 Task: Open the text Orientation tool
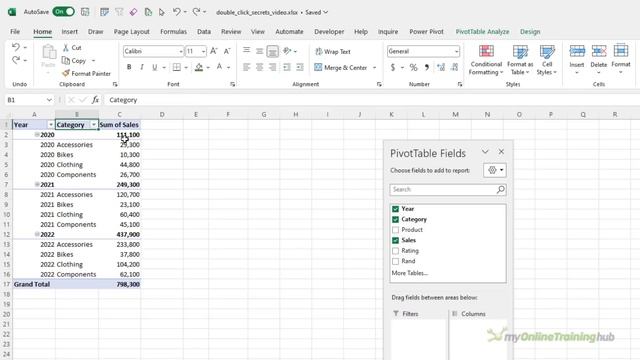coord(287,51)
